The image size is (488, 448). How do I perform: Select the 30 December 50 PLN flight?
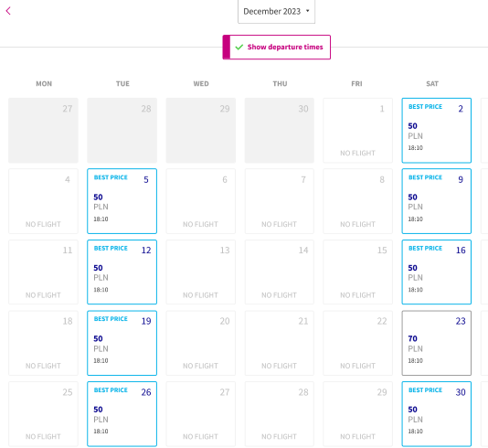[x=436, y=414]
